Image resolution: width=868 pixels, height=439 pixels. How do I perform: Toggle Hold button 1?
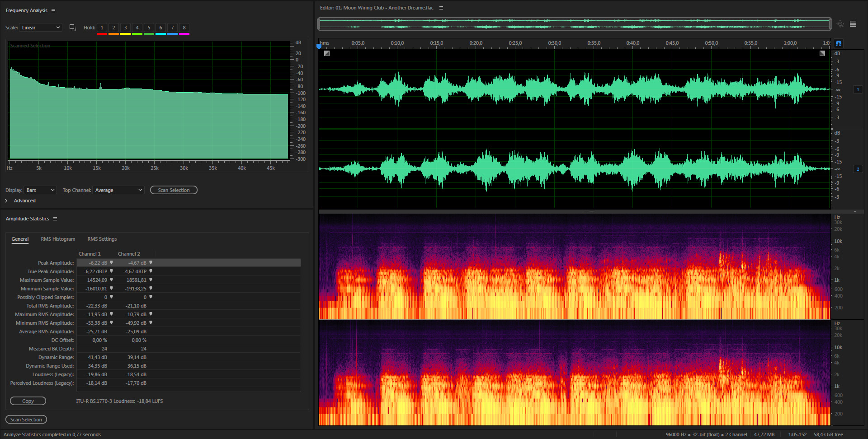[x=102, y=28]
